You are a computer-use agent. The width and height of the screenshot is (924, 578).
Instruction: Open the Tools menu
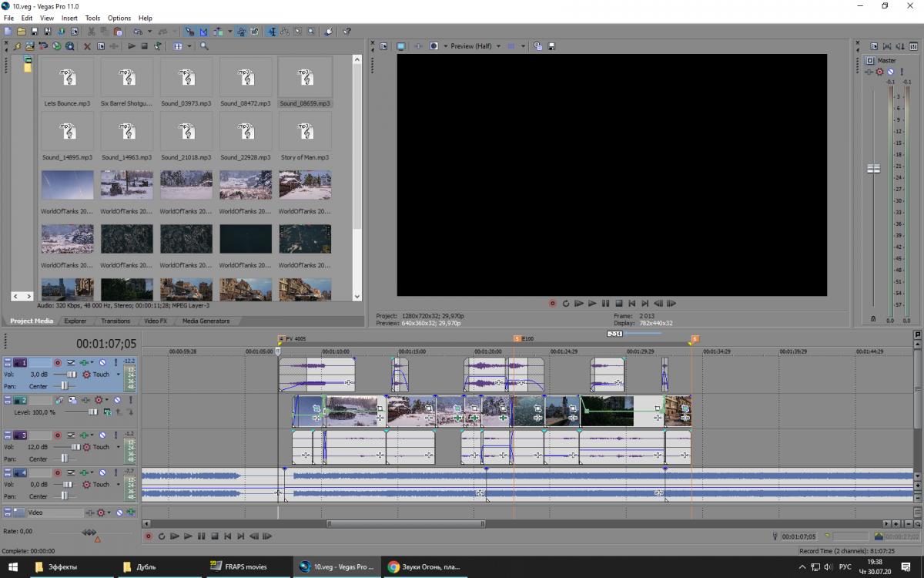(x=92, y=18)
